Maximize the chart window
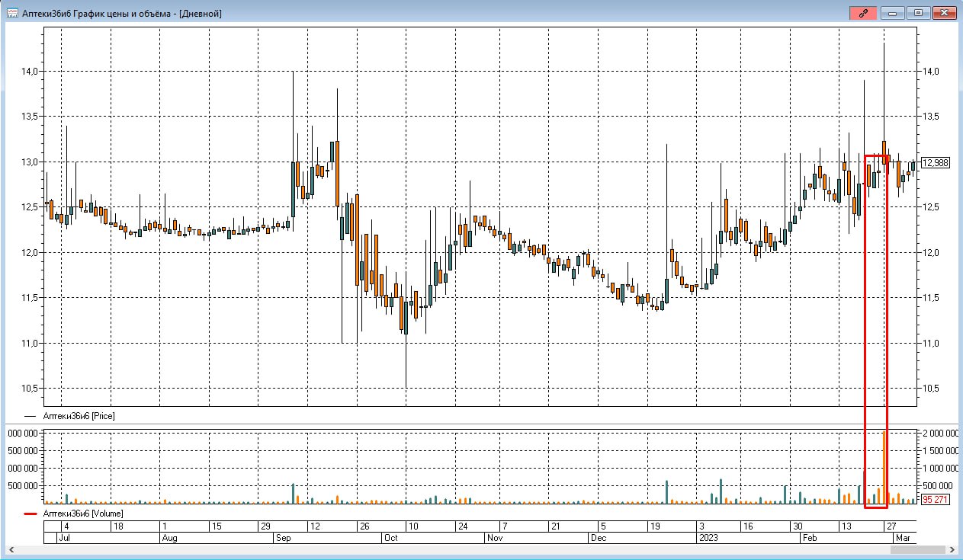Viewport: 963px width, 560px height. [x=918, y=13]
